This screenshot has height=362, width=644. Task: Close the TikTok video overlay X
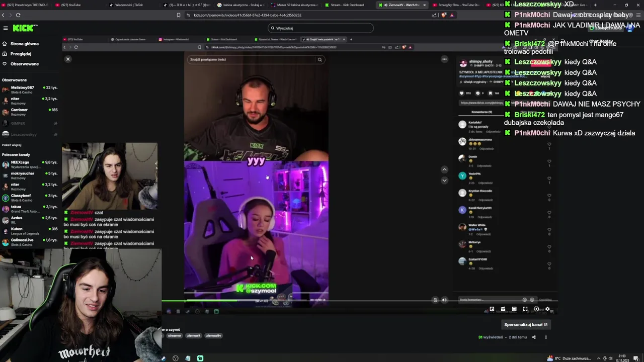pos(68,59)
